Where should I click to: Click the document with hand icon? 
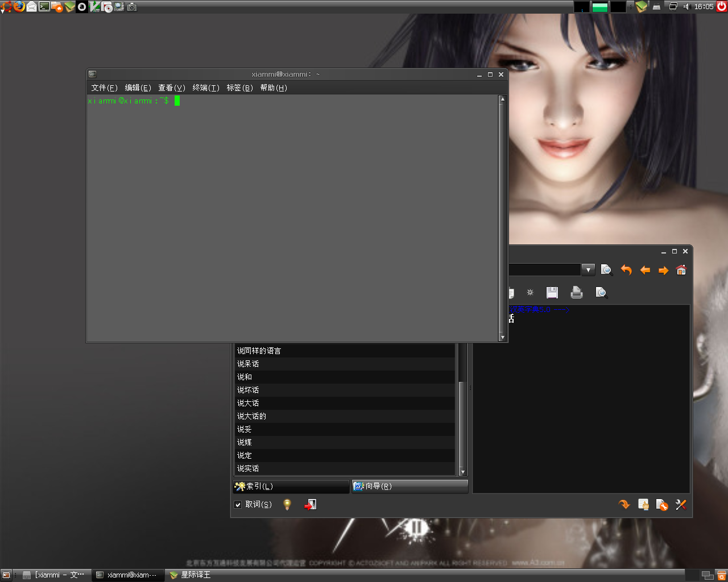(643, 505)
